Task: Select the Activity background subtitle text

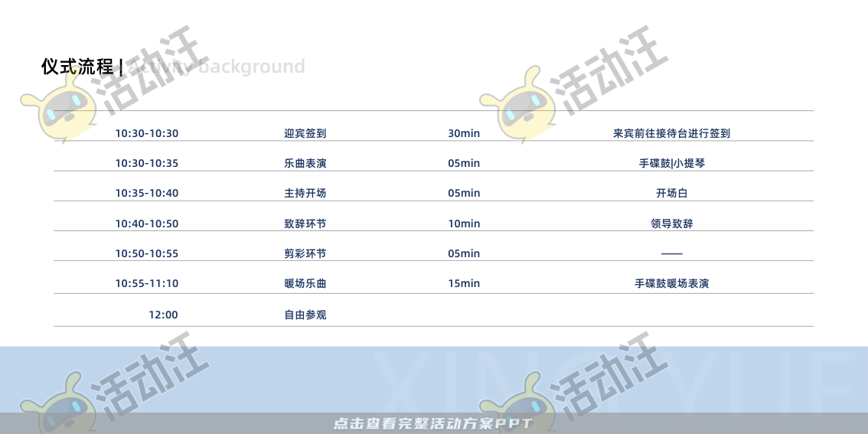Action: [x=217, y=67]
